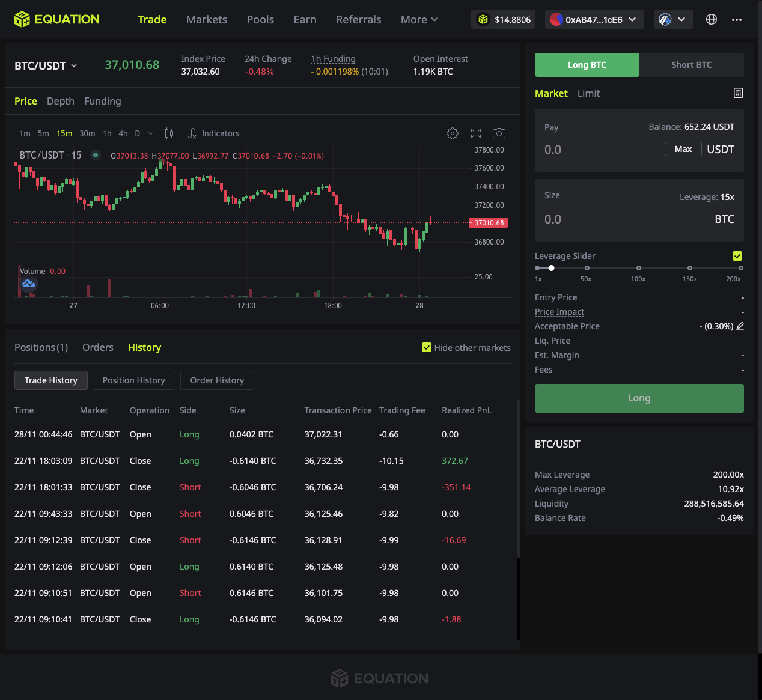762x700 pixels.
Task: Click the TradingView cloud logo on chart
Action: pos(28,284)
